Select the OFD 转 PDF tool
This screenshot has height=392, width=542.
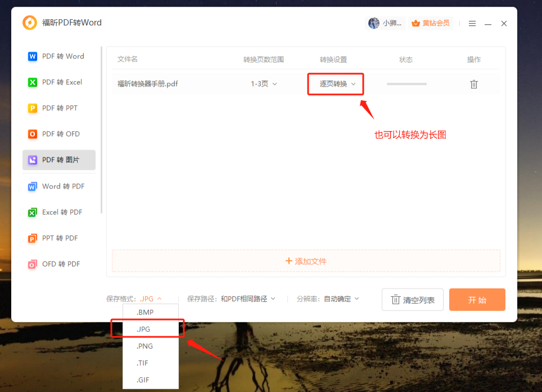(x=58, y=264)
